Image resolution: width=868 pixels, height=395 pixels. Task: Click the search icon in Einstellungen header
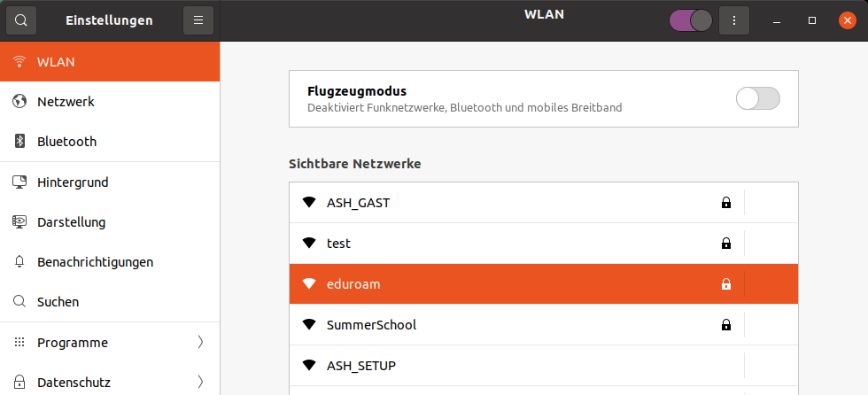[x=21, y=20]
